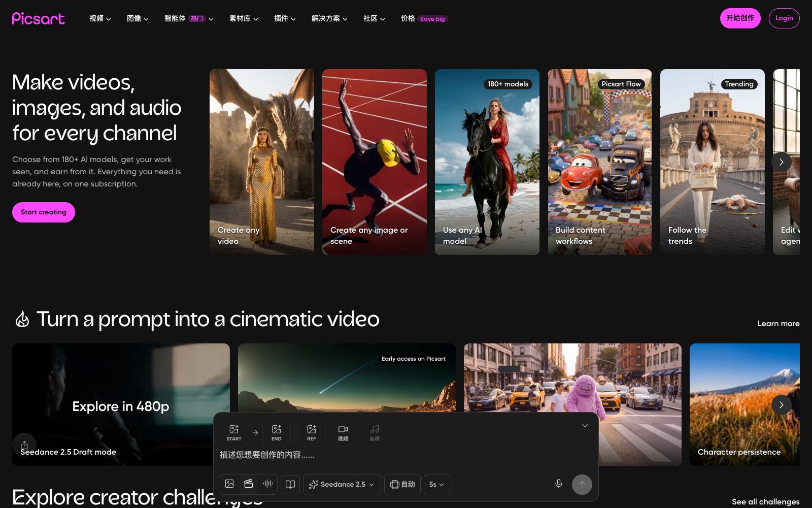The height and width of the screenshot is (508, 812).
Task: Submit the prompt with the arrow button
Action: pos(582,485)
